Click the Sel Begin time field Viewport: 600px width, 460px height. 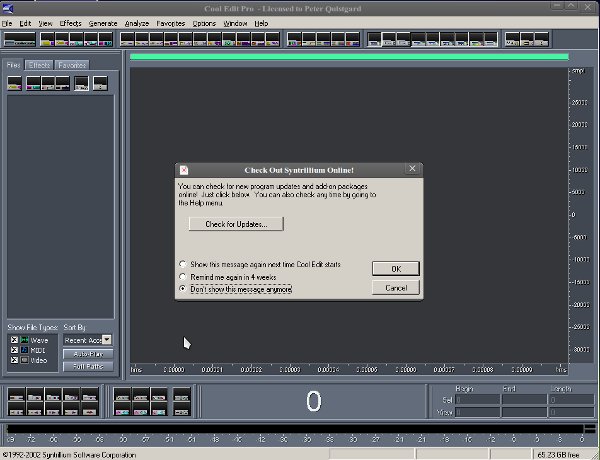click(x=478, y=400)
